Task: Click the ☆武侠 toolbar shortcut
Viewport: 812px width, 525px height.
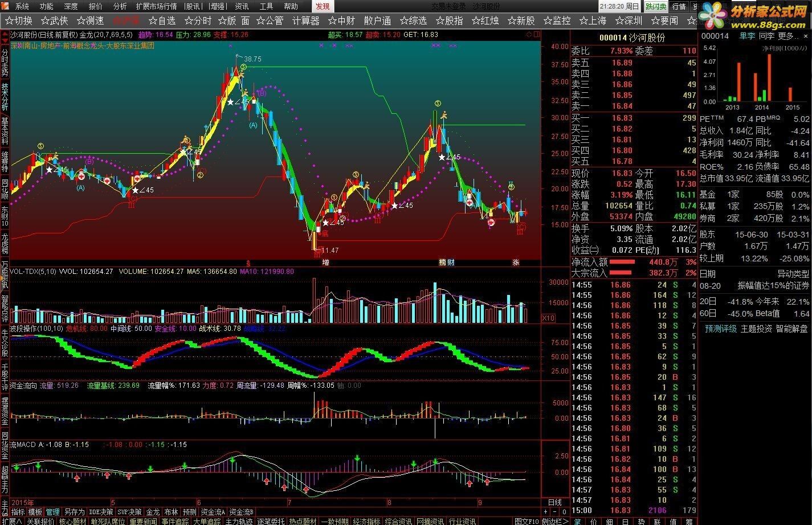Action: point(54,20)
